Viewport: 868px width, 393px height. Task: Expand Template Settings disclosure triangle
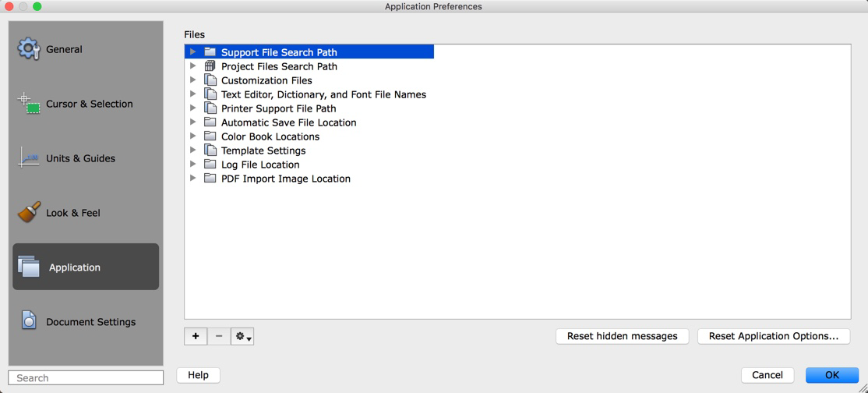coord(193,150)
